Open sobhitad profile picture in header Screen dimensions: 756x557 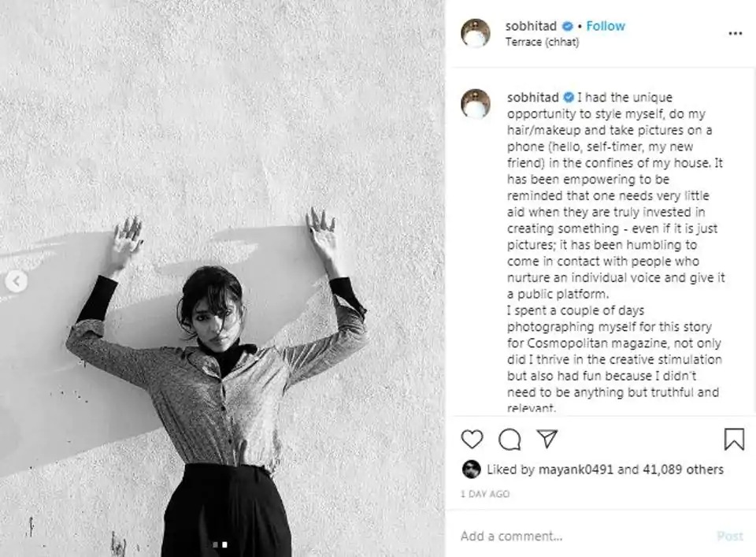click(x=476, y=33)
